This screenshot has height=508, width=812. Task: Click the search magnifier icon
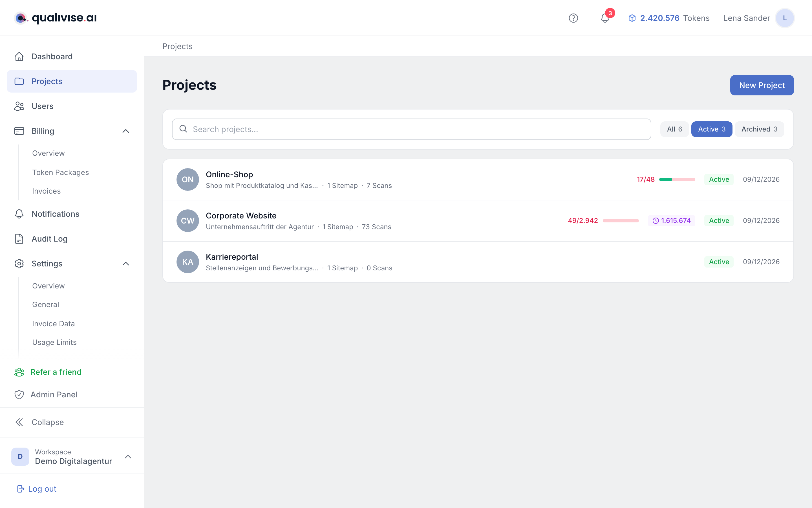183,129
